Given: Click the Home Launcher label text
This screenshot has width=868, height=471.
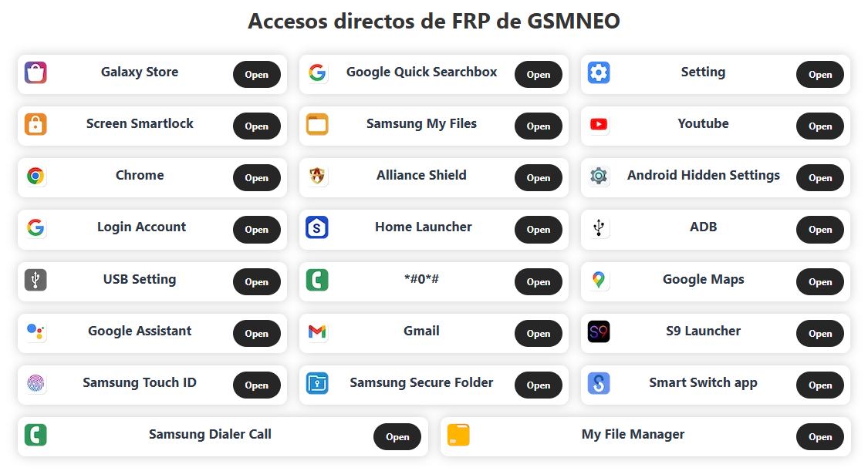Looking at the screenshot, I should click(x=423, y=227).
